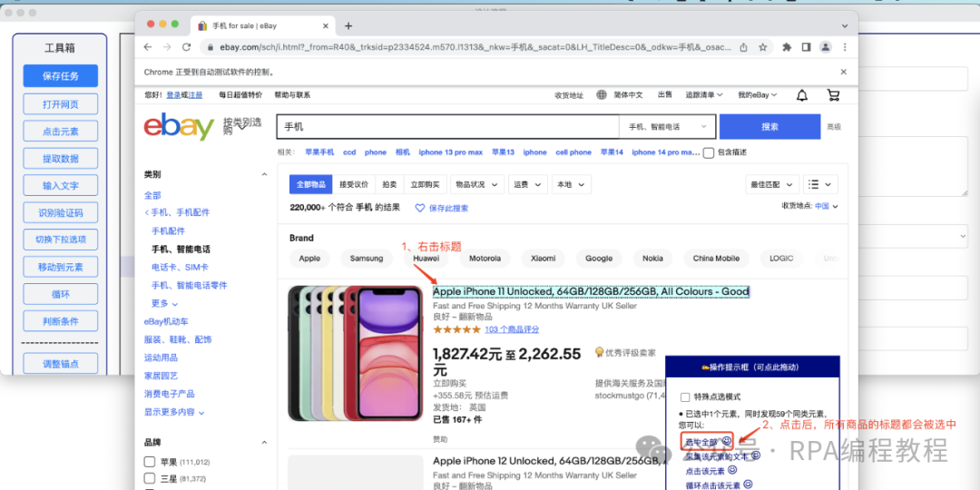Open the 手机、智能电话 category dropdown in search

coord(666,126)
